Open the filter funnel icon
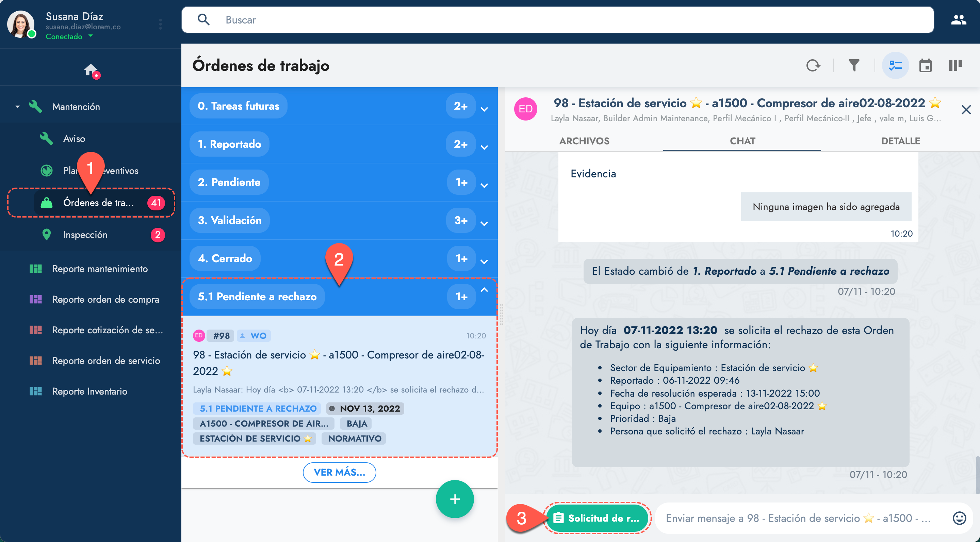Viewport: 980px width, 542px height. click(854, 65)
